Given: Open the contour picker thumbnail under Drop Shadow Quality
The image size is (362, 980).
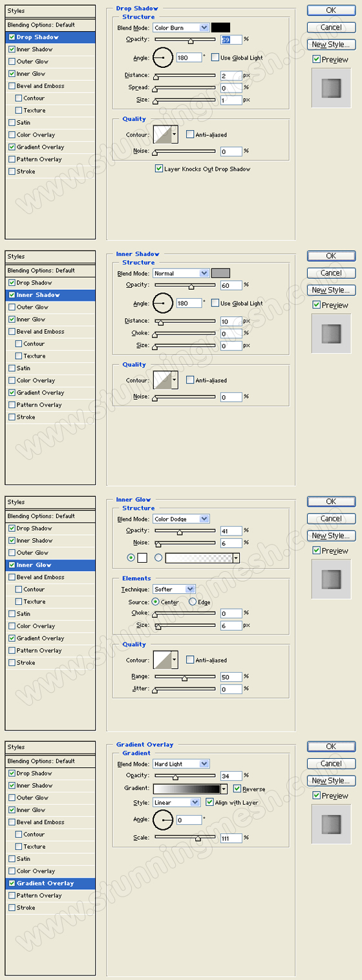Looking at the screenshot, I should (162, 135).
